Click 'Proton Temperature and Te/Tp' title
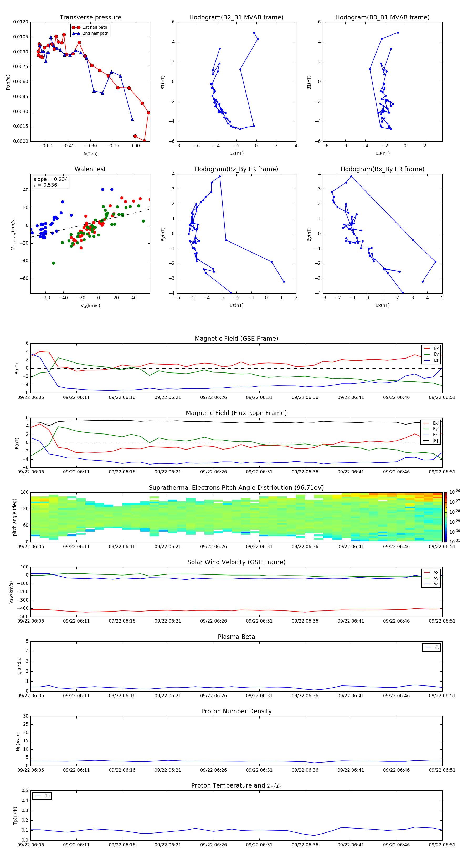Image resolution: width=473 pixels, height=868 pixels. [x=236, y=785]
